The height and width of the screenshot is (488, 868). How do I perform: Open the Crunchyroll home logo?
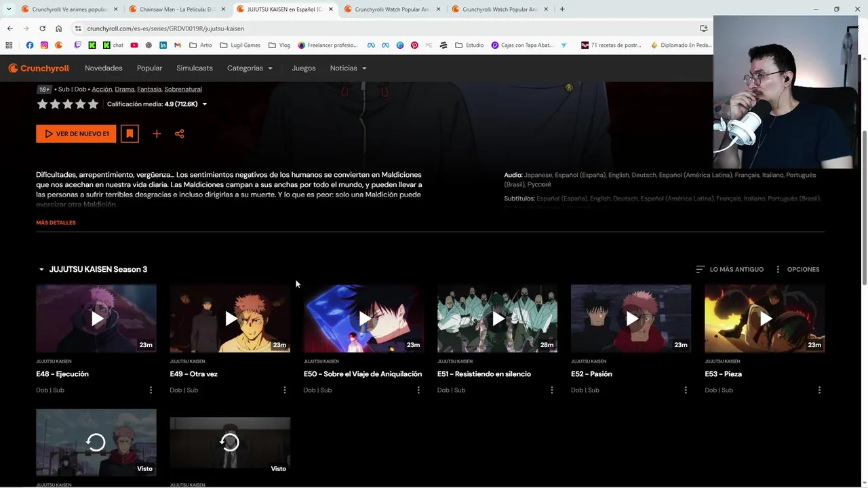click(x=39, y=68)
